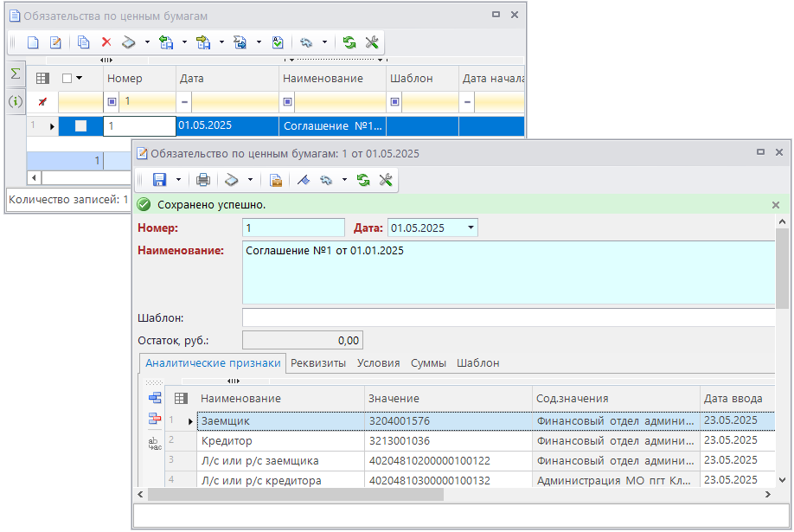Dismiss the 'Сохранено успешно' notification
794x532 pixels.
click(x=776, y=205)
